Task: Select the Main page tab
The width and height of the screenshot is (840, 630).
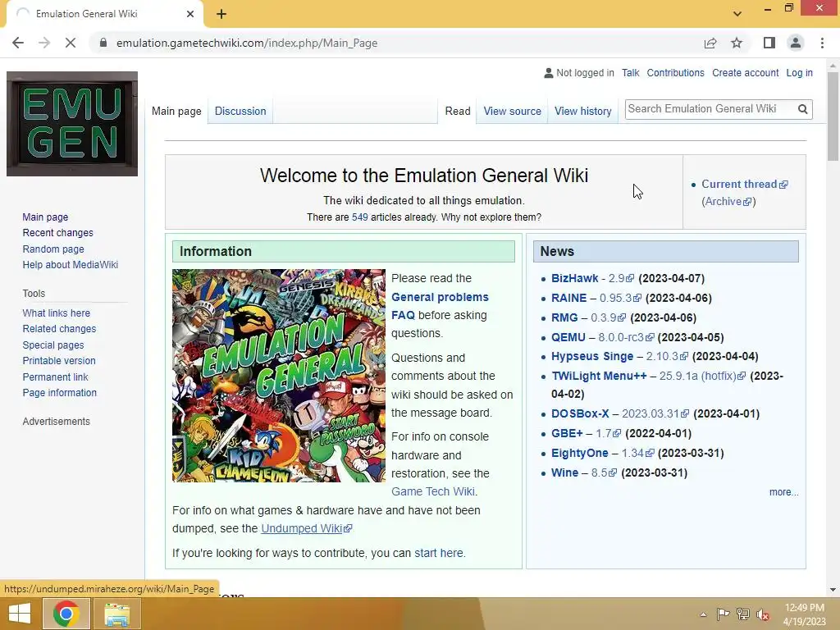Action: (x=177, y=111)
